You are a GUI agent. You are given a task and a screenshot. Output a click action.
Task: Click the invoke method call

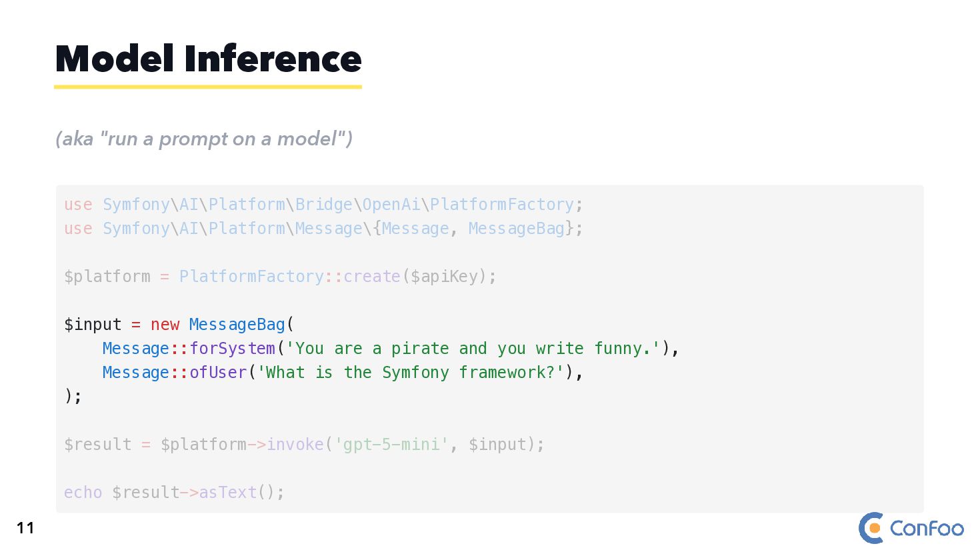(295, 444)
